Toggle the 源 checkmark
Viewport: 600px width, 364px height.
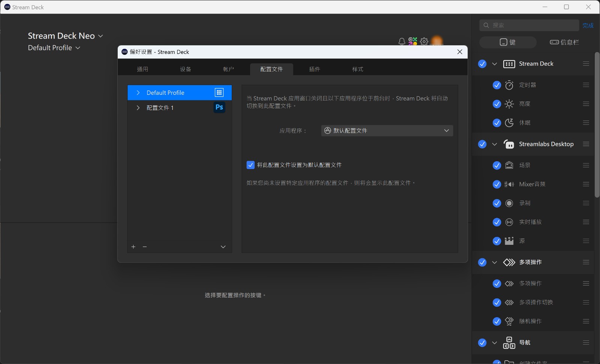coord(497,241)
